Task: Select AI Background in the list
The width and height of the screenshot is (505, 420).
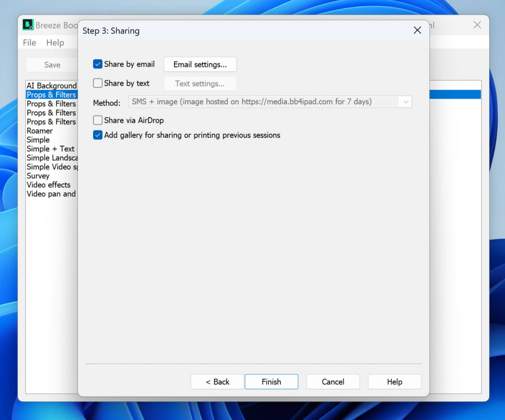Action: tap(51, 86)
